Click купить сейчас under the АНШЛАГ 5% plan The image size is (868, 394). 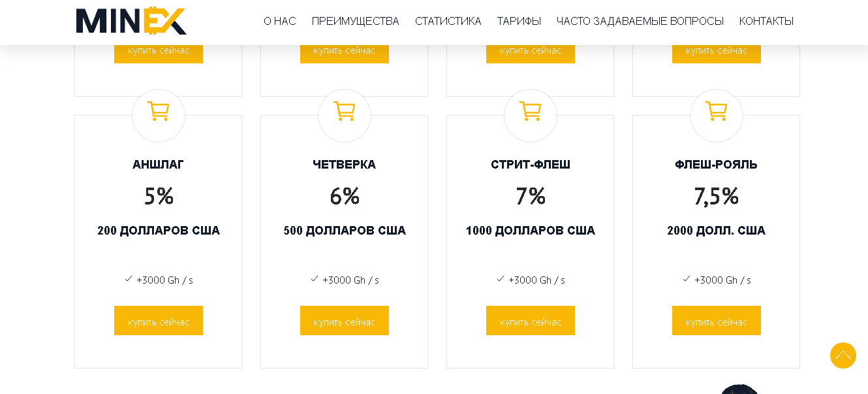tap(159, 320)
